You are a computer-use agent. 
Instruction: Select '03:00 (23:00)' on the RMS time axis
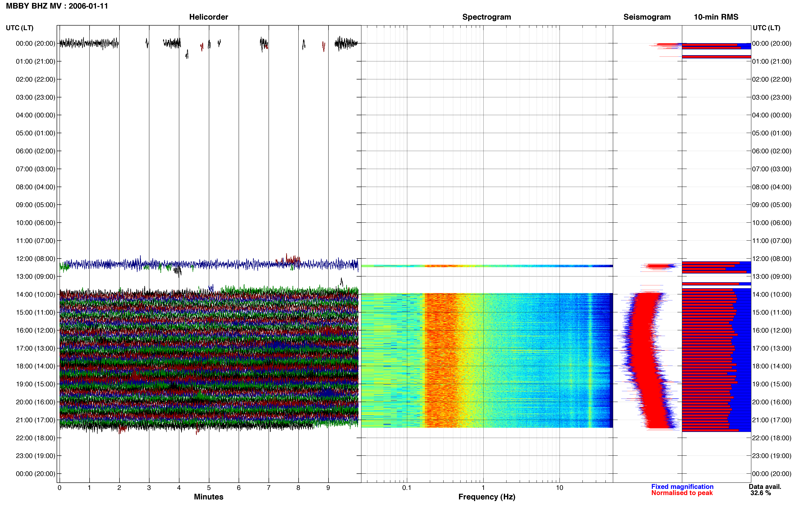pos(772,97)
